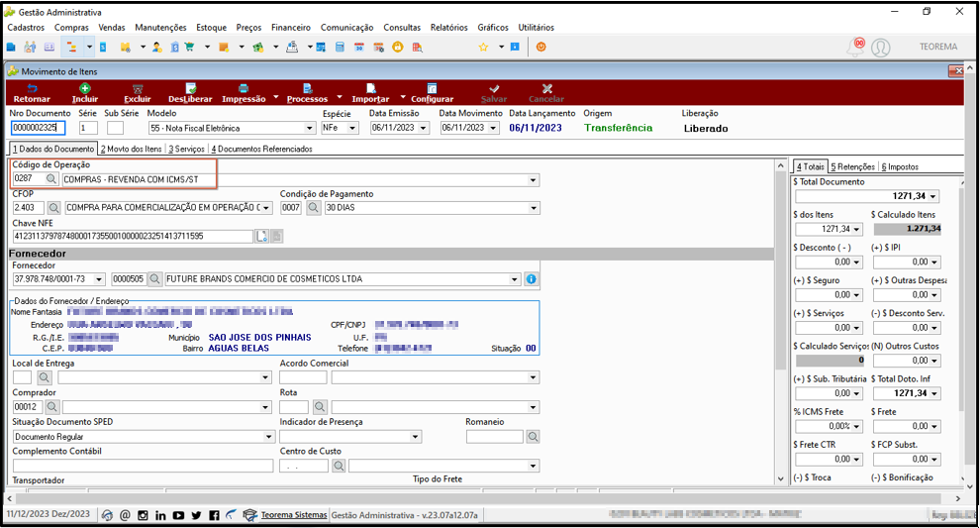The image size is (980, 528).
Task: Open the Impressão print button
Action: pyautogui.click(x=244, y=93)
